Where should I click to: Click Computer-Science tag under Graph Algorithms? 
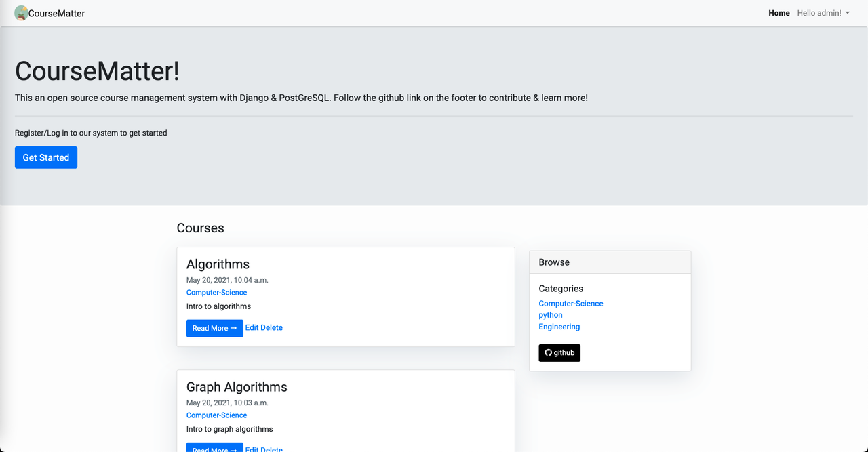[216, 415]
